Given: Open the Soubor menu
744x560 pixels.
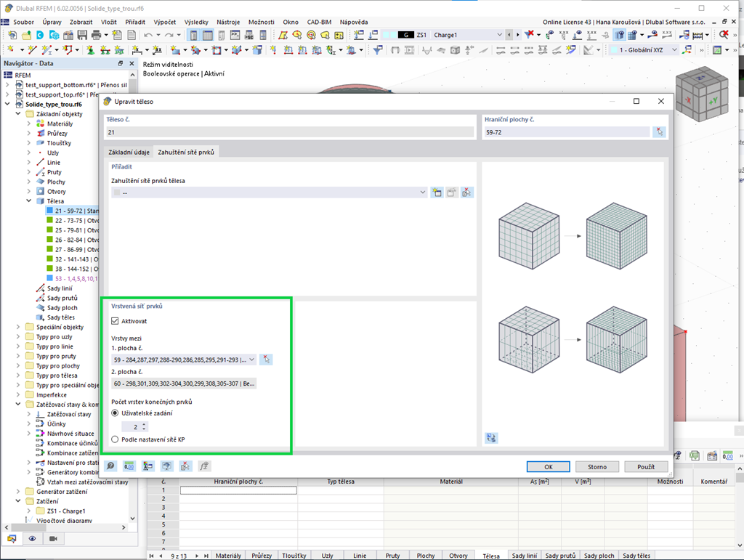Looking at the screenshot, I should [23, 22].
